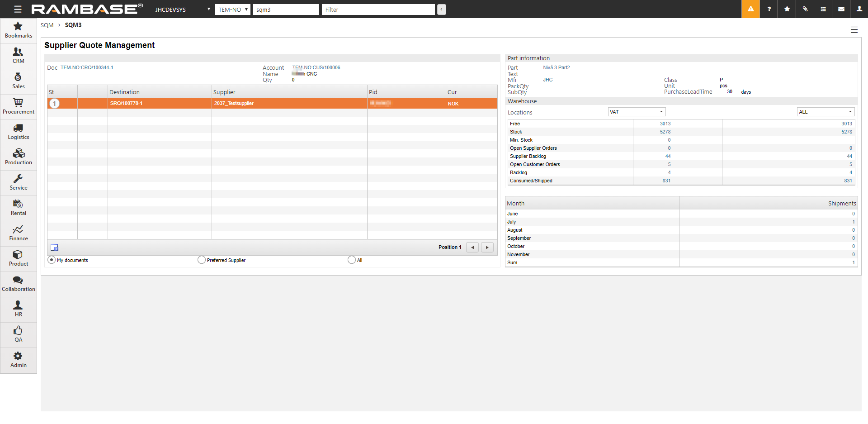Open the TEM-NO:CRQ/100344-1 document link
The image size is (868, 424).
coord(87,68)
